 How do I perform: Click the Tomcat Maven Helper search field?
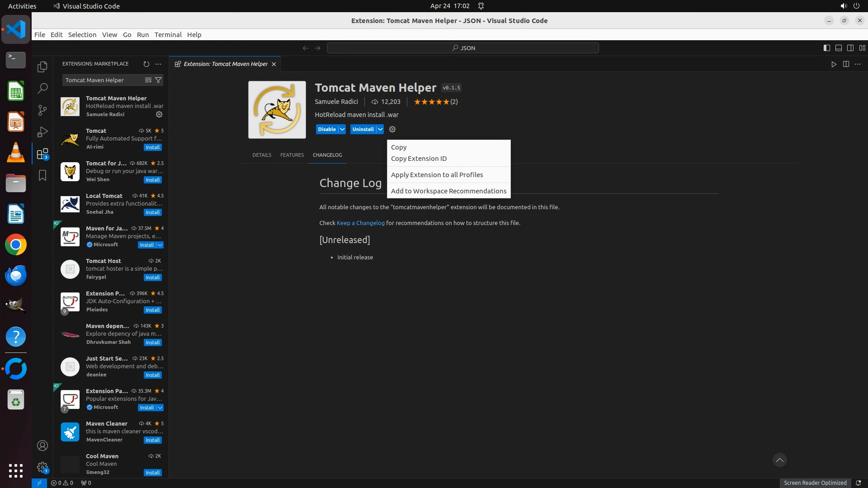point(103,80)
